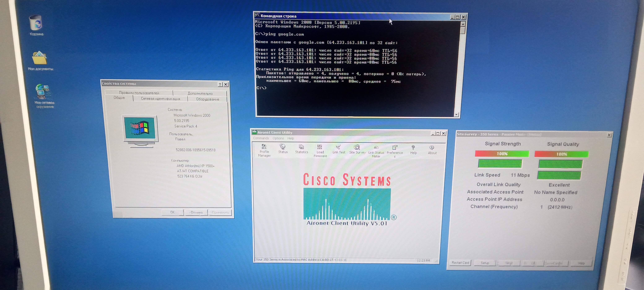Viewport: 644px width, 290px height.
Task: Close the Site Survey window
Action: point(609,135)
